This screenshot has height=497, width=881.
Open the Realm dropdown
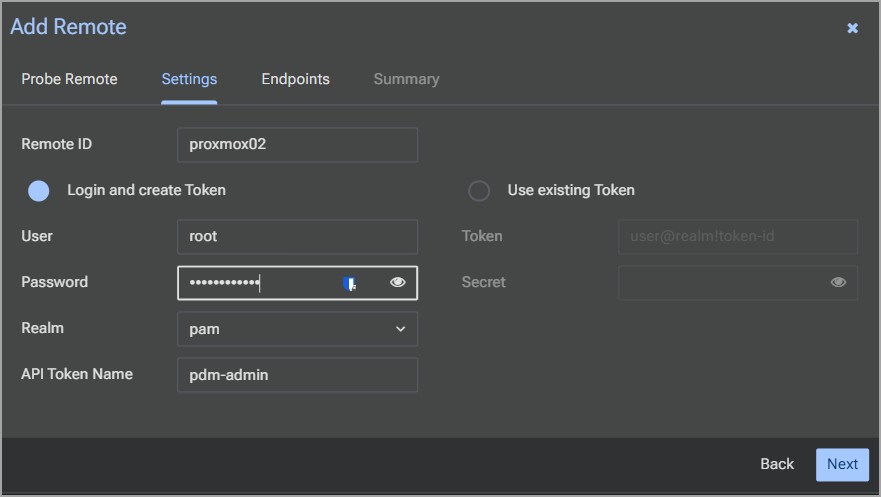[x=297, y=329]
